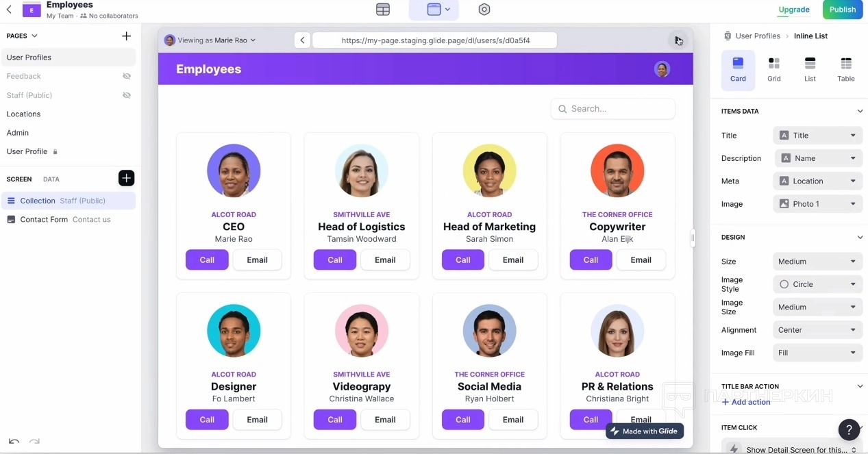This screenshot has height=454, width=868.
Task: Choose List layout style
Action: tap(810, 70)
